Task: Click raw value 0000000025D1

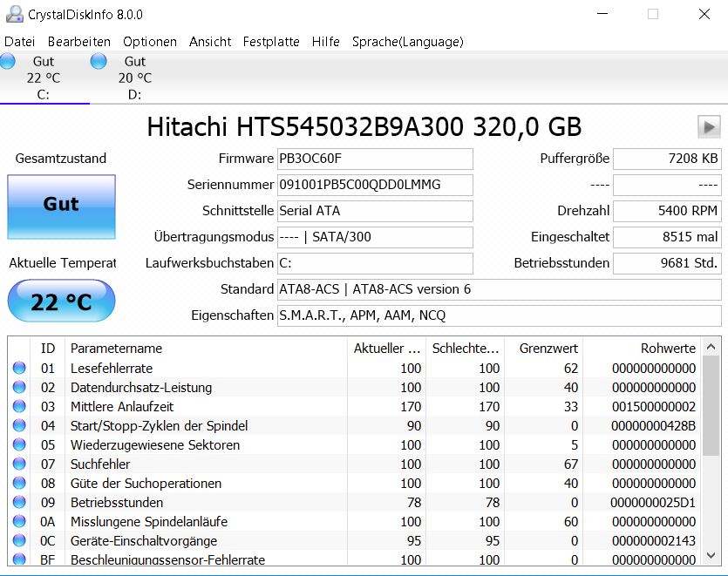Action: pyautogui.click(x=653, y=503)
